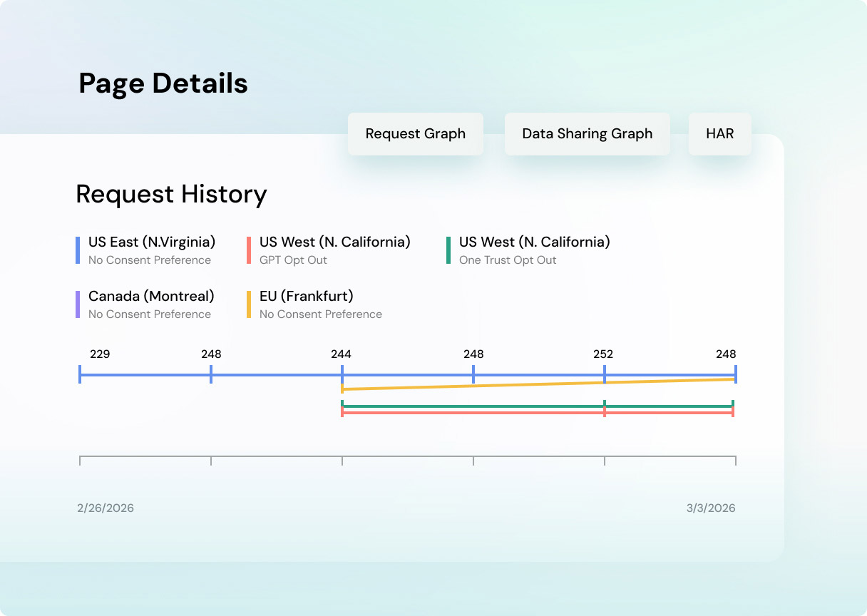Open the HAR tab
Viewport: 867px width, 616px height.
719,133
